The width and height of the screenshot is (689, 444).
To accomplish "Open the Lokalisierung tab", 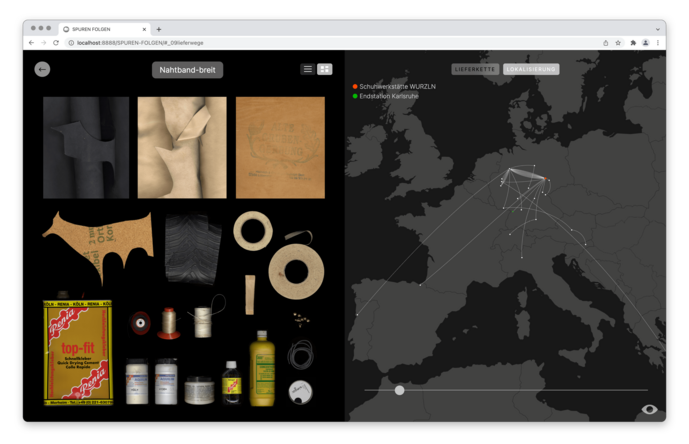I will point(531,69).
